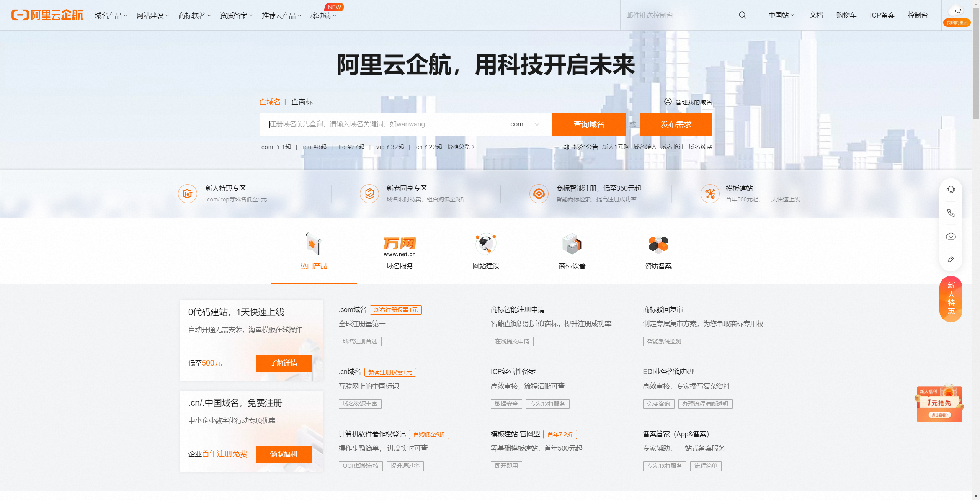980x500 pixels.
Task: Open the headset customer service icon
Action: [x=951, y=190]
